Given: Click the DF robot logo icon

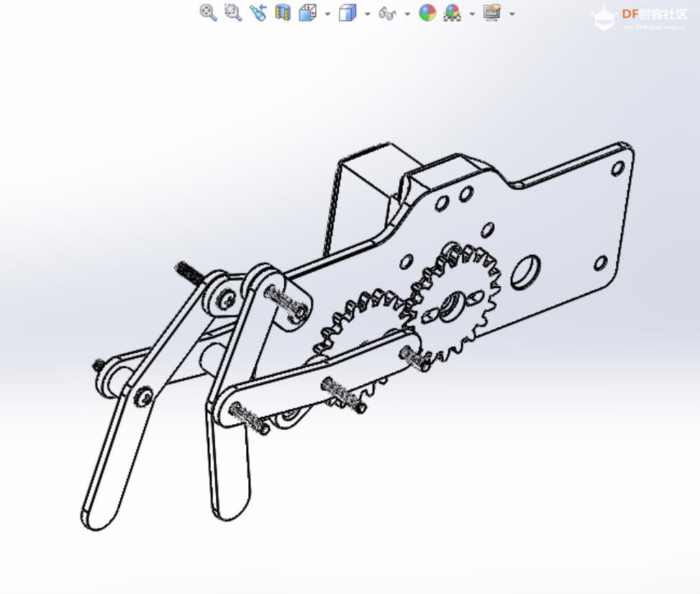Looking at the screenshot, I should (x=603, y=18).
